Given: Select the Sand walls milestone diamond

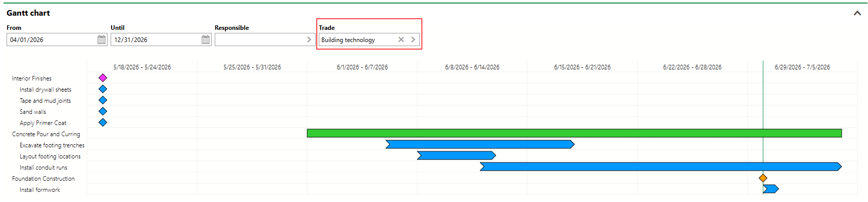Looking at the screenshot, I should pos(103,111).
